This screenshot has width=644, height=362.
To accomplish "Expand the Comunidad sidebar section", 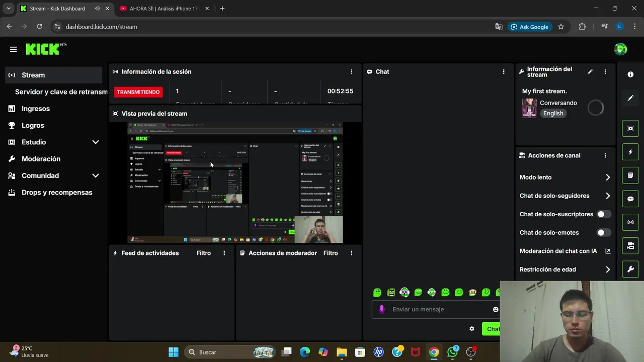I will pyautogui.click(x=96, y=175).
